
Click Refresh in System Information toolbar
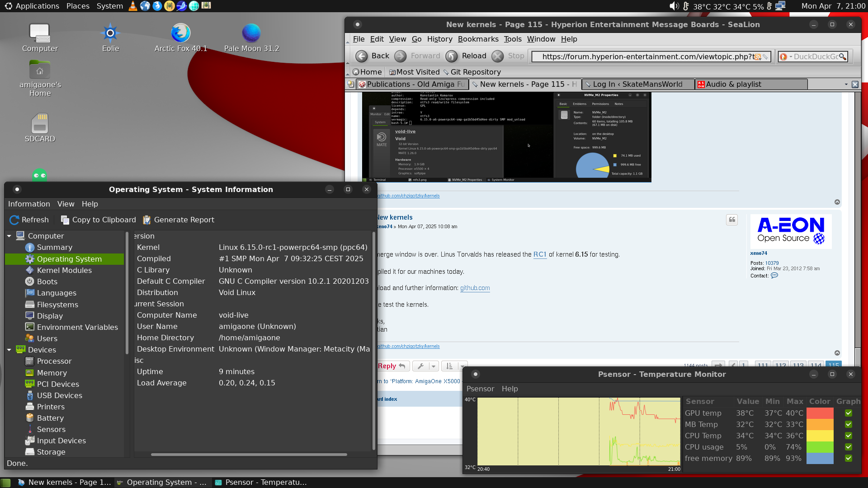[x=29, y=220]
